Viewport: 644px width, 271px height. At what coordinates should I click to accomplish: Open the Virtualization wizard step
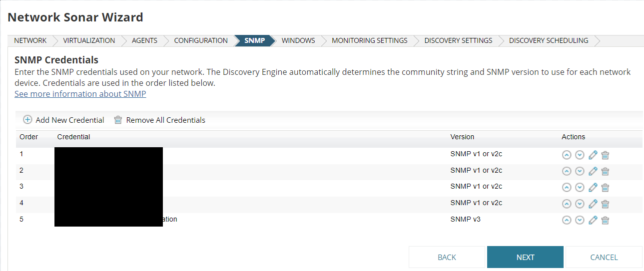[x=89, y=40]
